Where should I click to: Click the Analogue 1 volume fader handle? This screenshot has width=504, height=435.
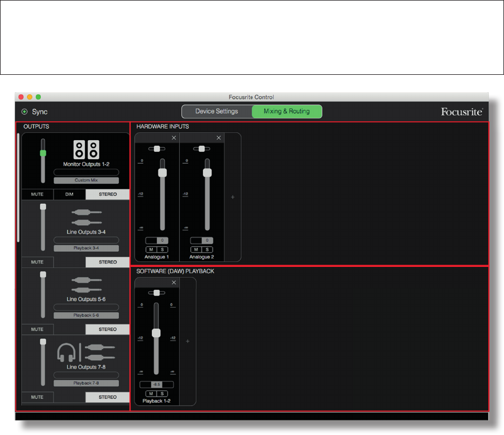click(162, 173)
